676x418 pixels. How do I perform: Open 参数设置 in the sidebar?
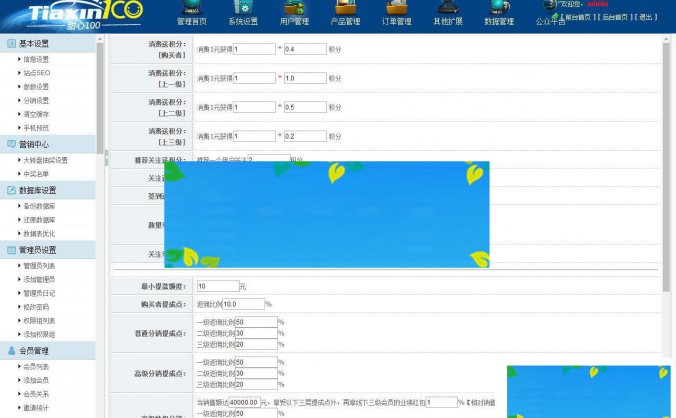[x=36, y=87]
